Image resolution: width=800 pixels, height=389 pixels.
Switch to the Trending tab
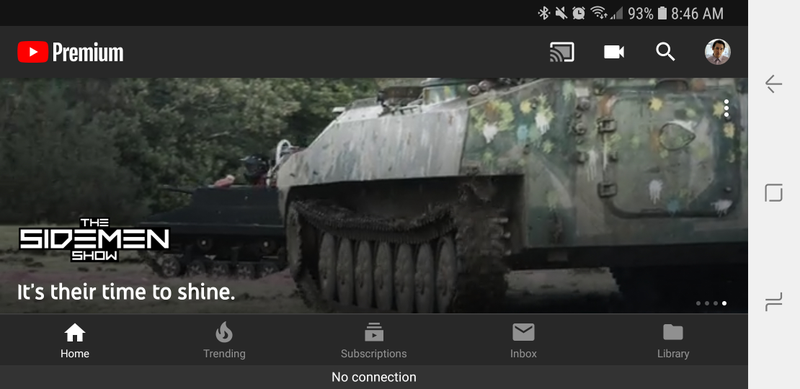[224, 340]
